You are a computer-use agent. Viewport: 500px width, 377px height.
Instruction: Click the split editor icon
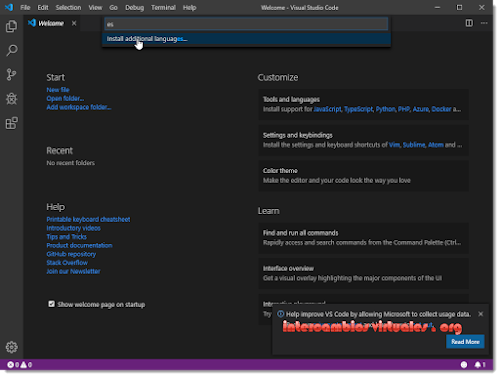[x=469, y=23]
